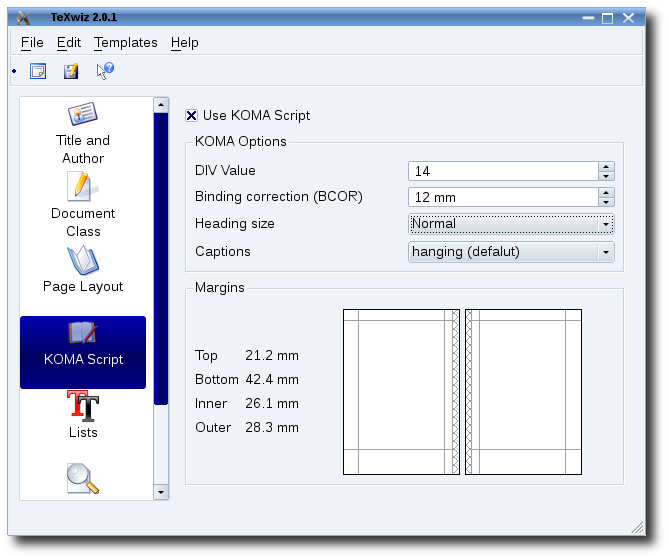
Task: Open the Edit menu
Action: [69, 43]
